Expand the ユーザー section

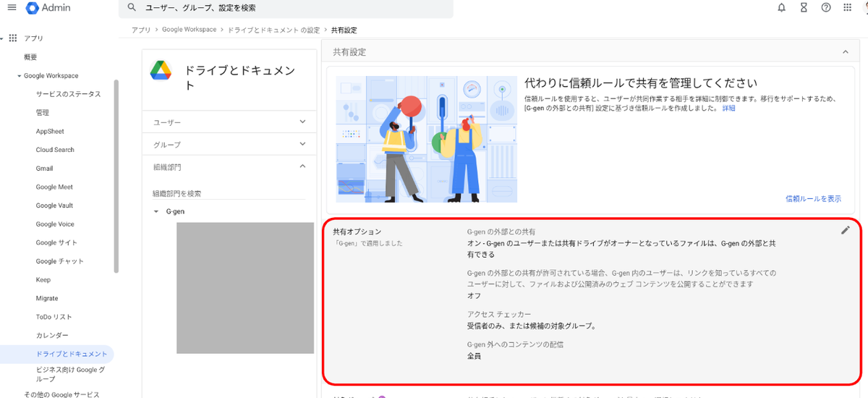[229, 122]
